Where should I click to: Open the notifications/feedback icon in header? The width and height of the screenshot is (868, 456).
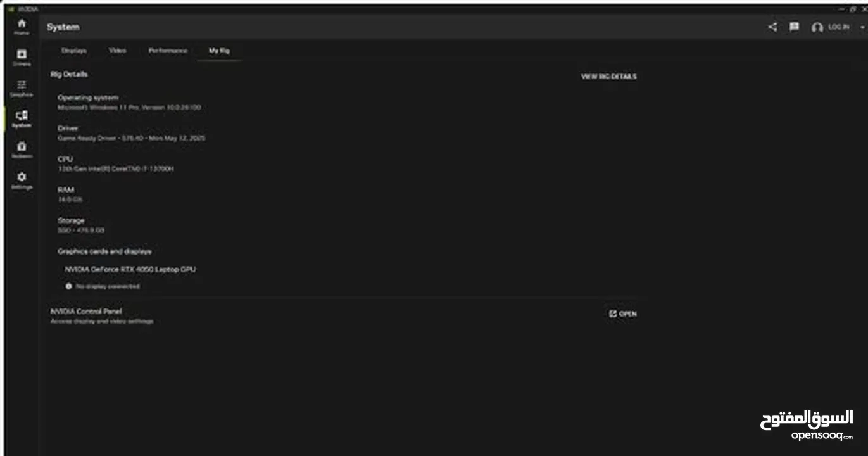[x=794, y=27]
